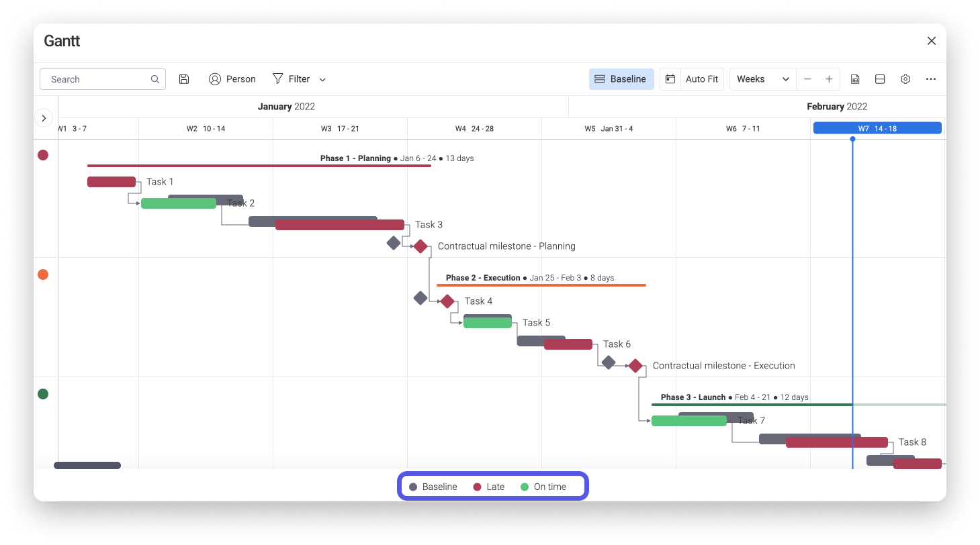Click the export file icon in toolbar

855,79
